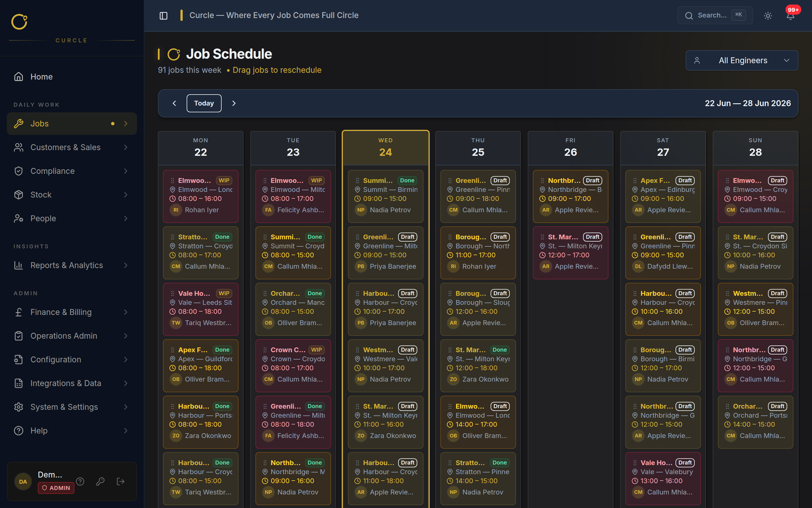Image resolution: width=812 pixels, height=508 pixels.
Task: Select the Monday 22 column header
Action: [201, 148]
